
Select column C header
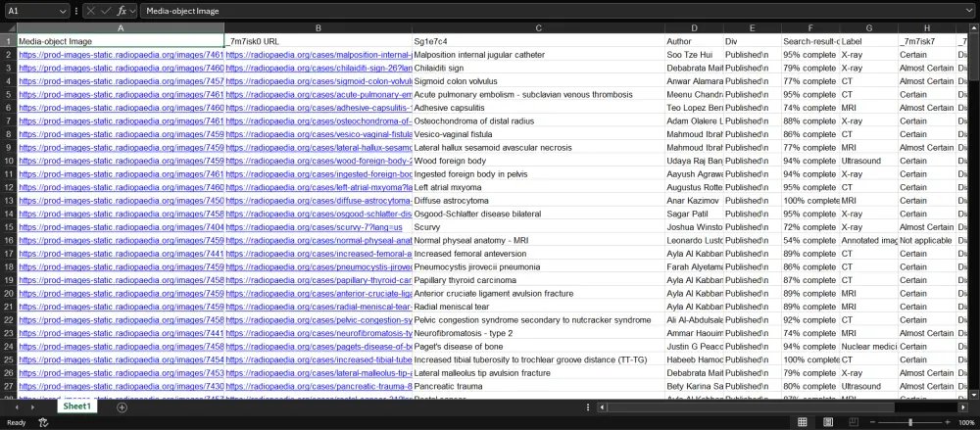click(539, 28)
